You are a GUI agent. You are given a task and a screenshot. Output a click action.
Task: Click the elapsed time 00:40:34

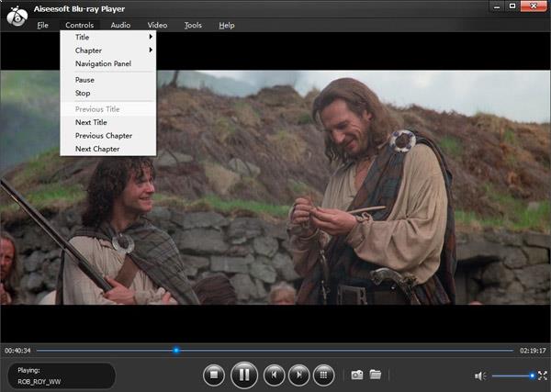[17, 351]
